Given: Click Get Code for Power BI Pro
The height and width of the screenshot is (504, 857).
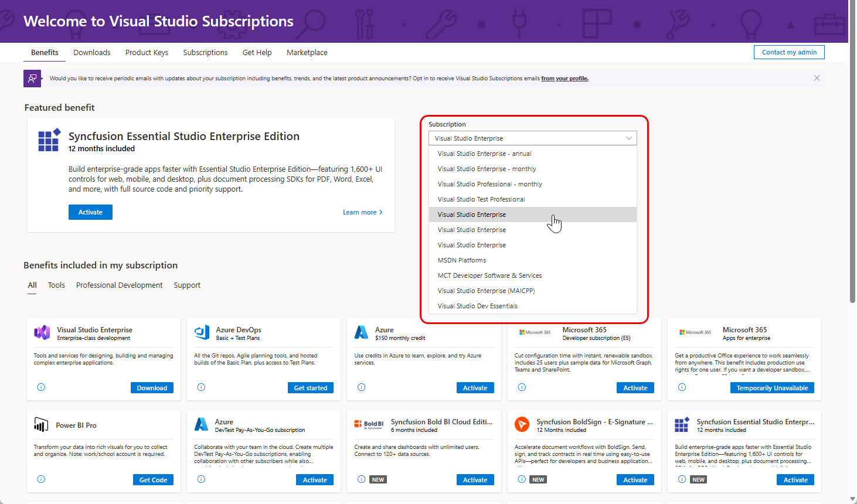Looking at the screenshot, I should coord(153,480).
